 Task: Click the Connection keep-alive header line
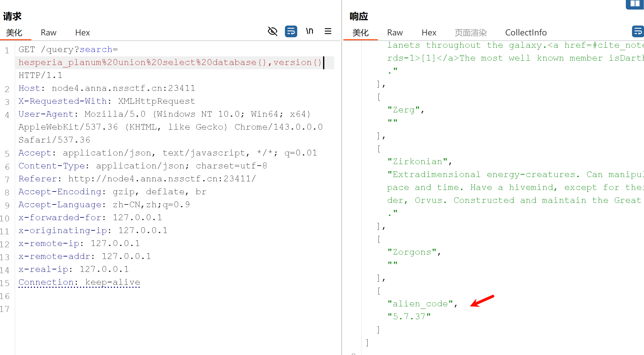(79, 282)
